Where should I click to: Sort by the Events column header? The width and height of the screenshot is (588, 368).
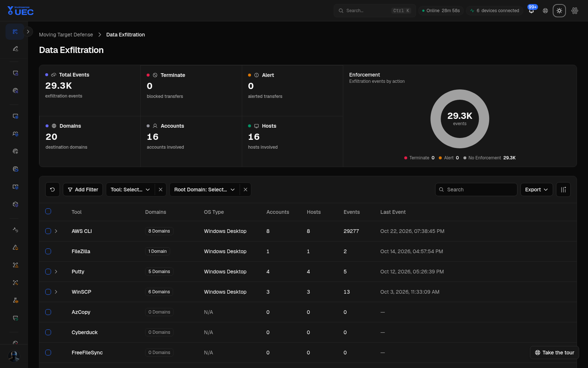352,212
